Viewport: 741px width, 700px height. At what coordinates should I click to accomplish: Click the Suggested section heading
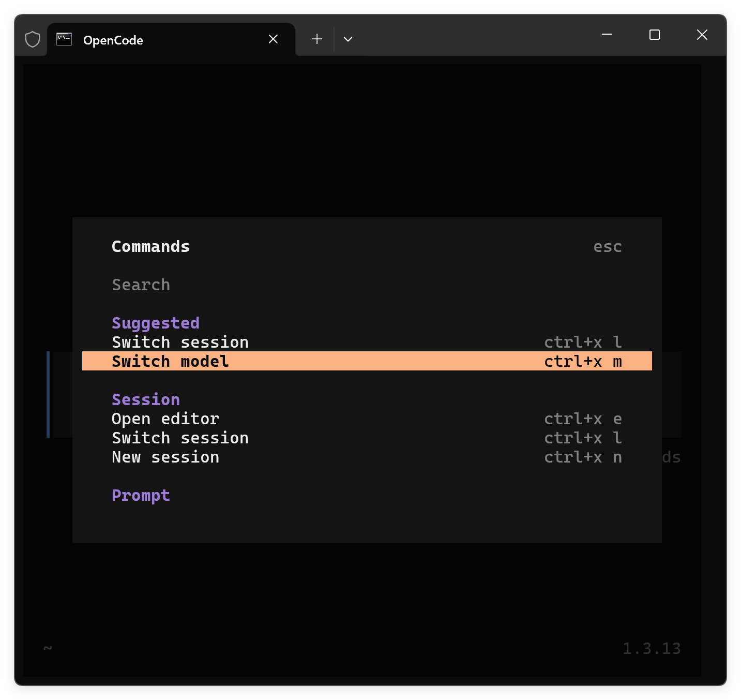[x=156, y=323]
